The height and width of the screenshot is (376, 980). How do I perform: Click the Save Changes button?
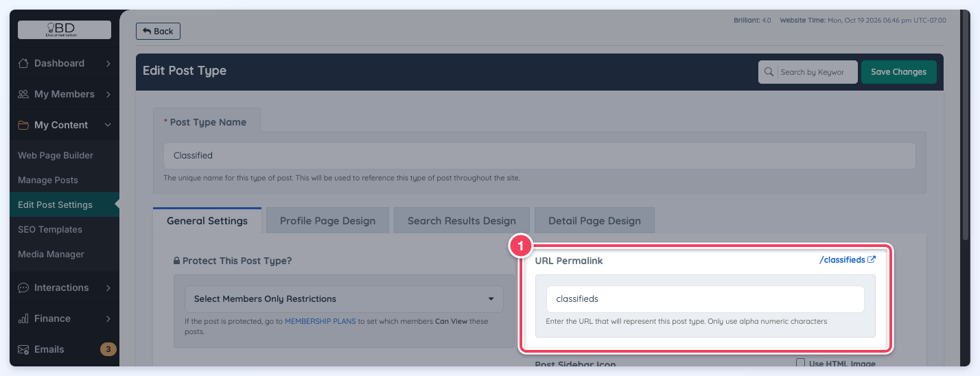tap(898, 72)
